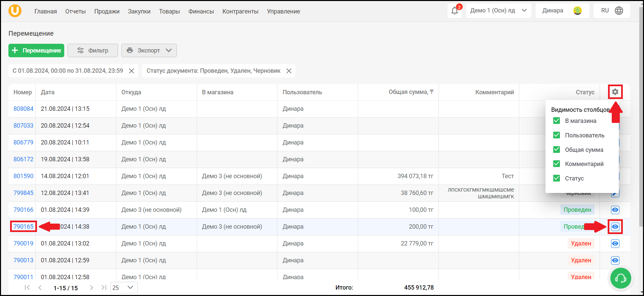Image resolution: width=644 pixels, height=296 pixels.
Task: Click the Общая сумма column header
Action: [411, 92]
